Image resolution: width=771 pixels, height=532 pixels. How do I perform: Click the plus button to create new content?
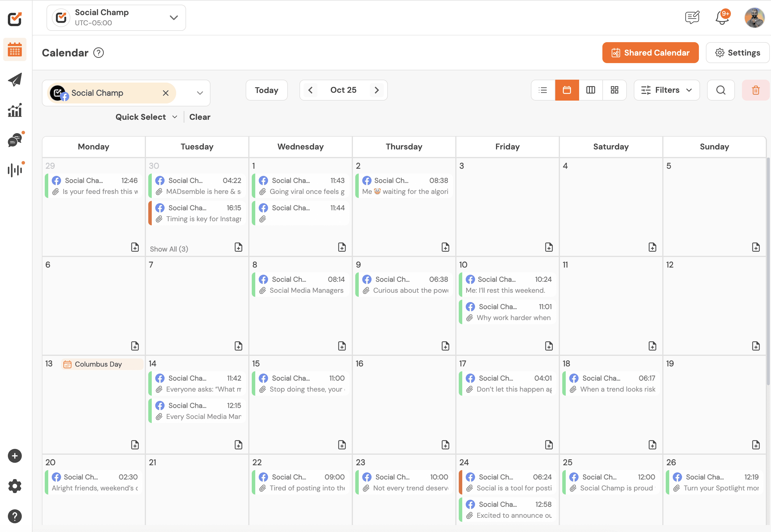point(15,456)
